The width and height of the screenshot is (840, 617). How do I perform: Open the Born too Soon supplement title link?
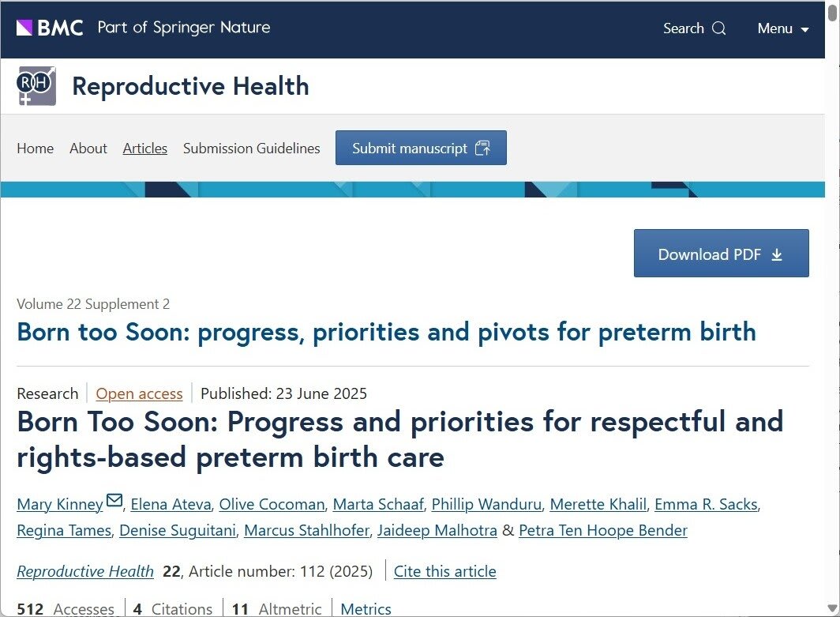[386, 332]
